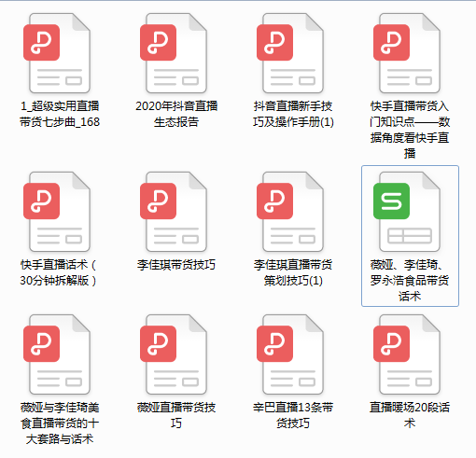Screen dimensions: 476x458
Task: Click the 快手直播话术（30分钟拆解版）file icon
Action: point(57,212)
